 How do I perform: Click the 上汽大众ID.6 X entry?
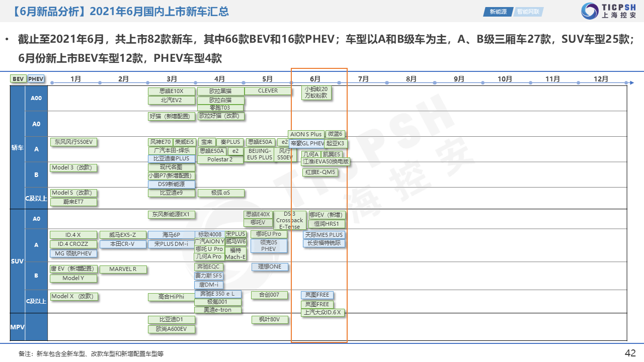[x=323, y=312]
